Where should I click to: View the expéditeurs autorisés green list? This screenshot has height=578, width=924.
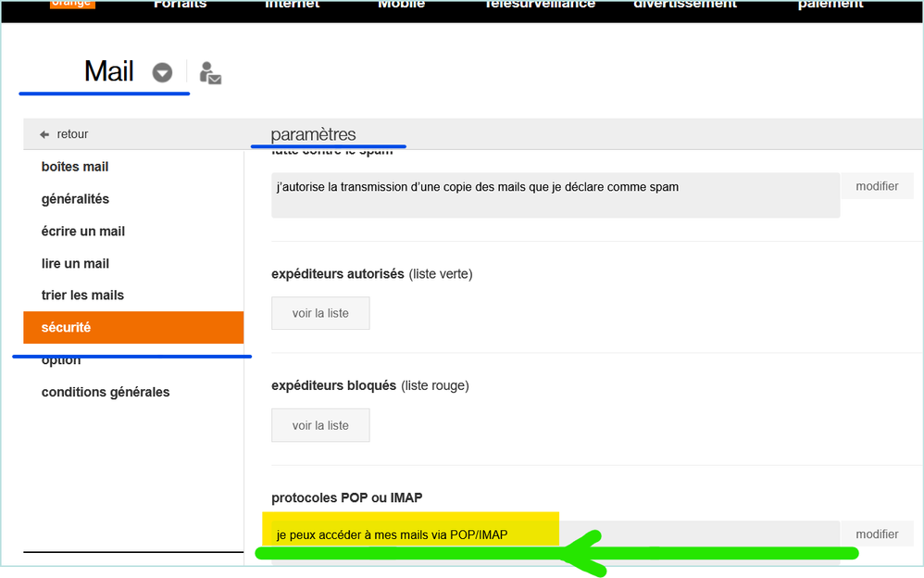[x=320, y=313]
